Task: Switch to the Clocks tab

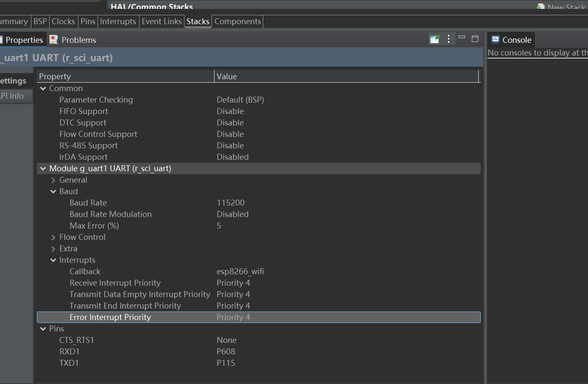Action: coord(63,22)
